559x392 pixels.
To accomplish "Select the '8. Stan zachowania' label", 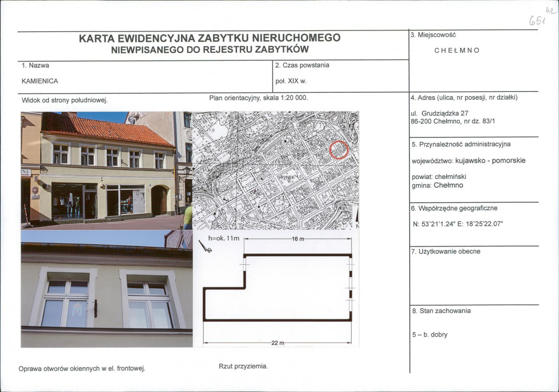I will coord(442,311).
